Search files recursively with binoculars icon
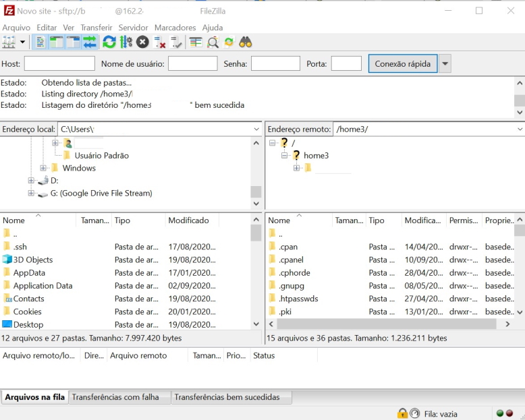This screenshot has width=525, height=420. click(x=246, y=42)
